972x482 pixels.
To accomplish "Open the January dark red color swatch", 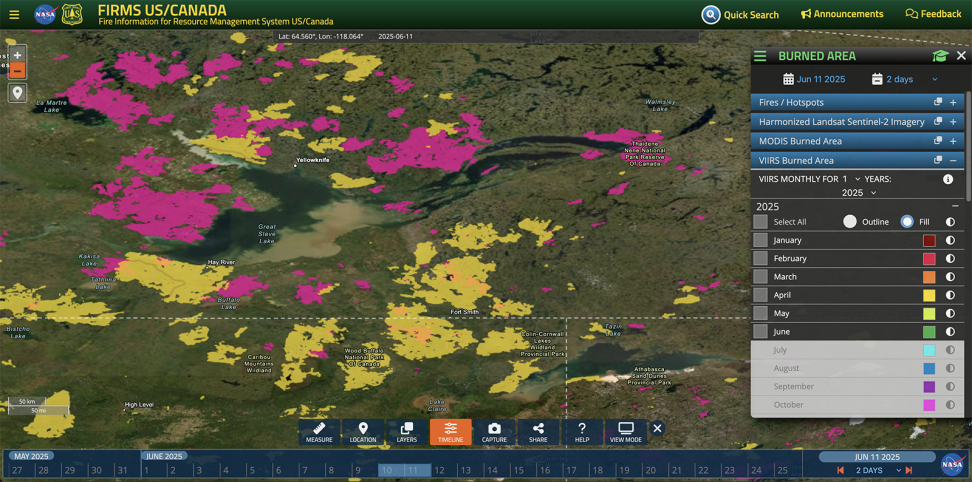I will tap(929, 240).
